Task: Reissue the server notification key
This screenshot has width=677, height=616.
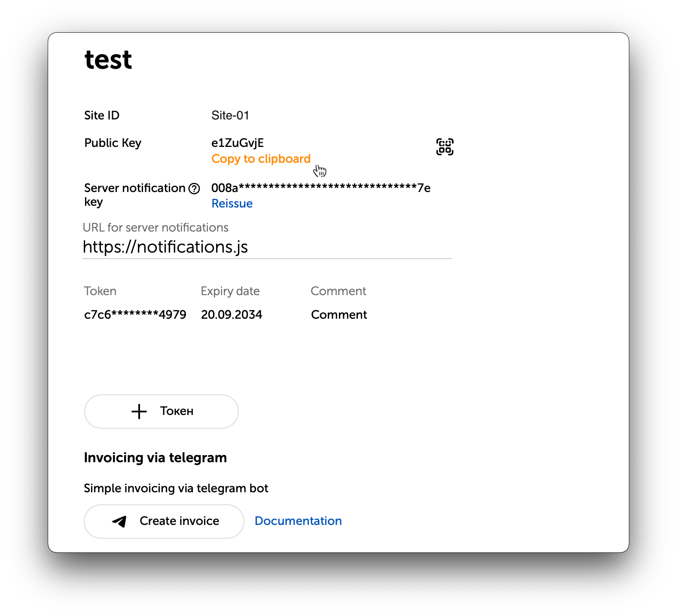Action: pos(232,204)
